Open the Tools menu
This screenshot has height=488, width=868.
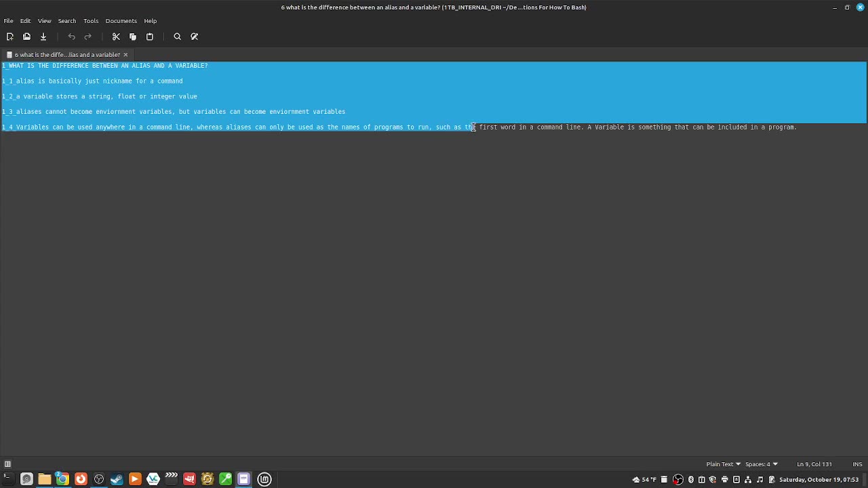click(x=91, y=21)
